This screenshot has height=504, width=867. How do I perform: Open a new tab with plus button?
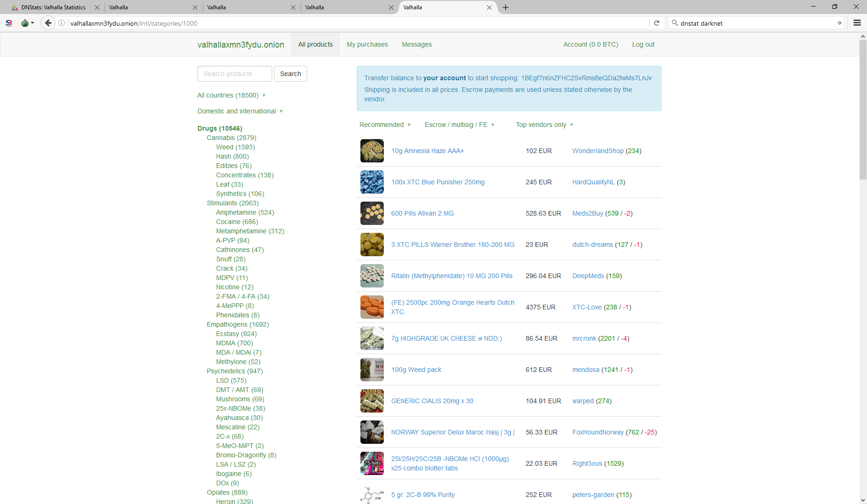click(x=506, y=7)
